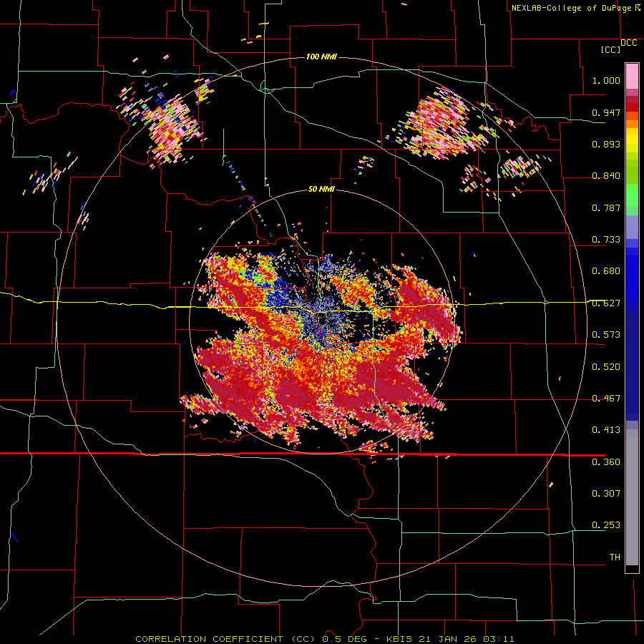The image size is (644, 644).
Task: Pick the bright green segment of color scale
Action: coord(632,195)
